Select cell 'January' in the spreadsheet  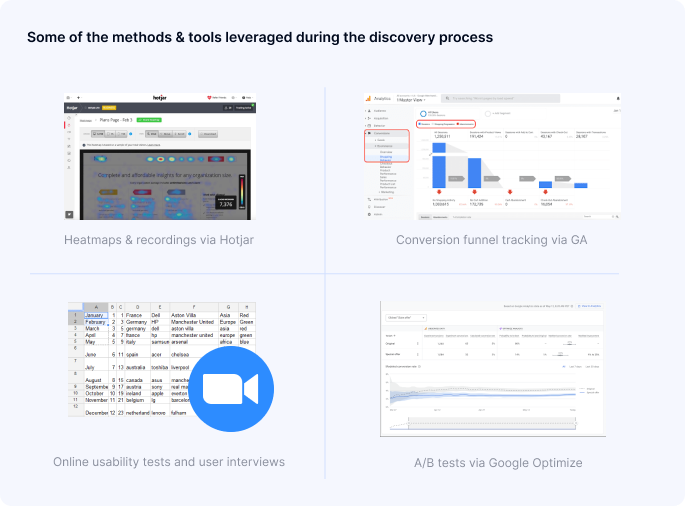(96, 315)
